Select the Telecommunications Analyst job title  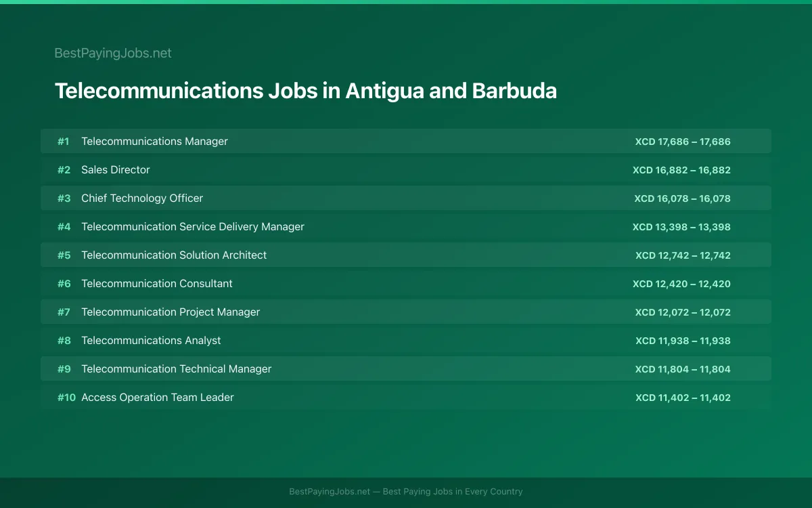pyautogui.click(x=151, y=341)
